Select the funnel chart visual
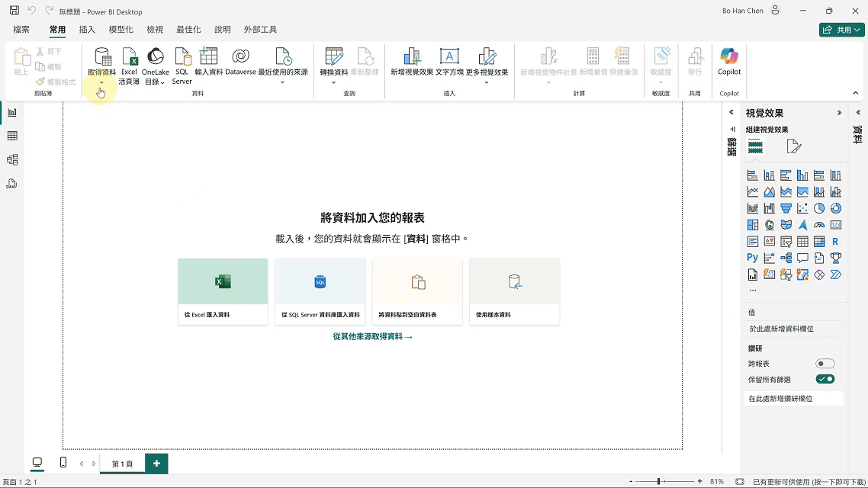This screenshot has height=488, width=868. pos(786,209)
